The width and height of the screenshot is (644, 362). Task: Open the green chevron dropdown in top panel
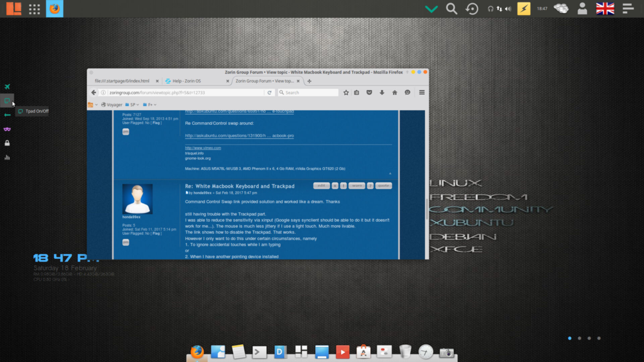[x=431, y=9]
